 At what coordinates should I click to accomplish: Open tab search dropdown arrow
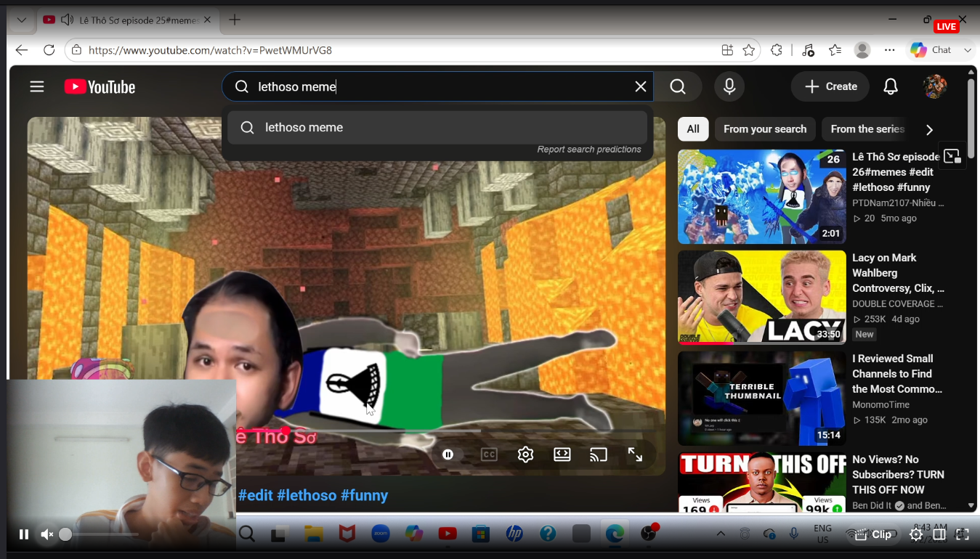tap(22, 20)
